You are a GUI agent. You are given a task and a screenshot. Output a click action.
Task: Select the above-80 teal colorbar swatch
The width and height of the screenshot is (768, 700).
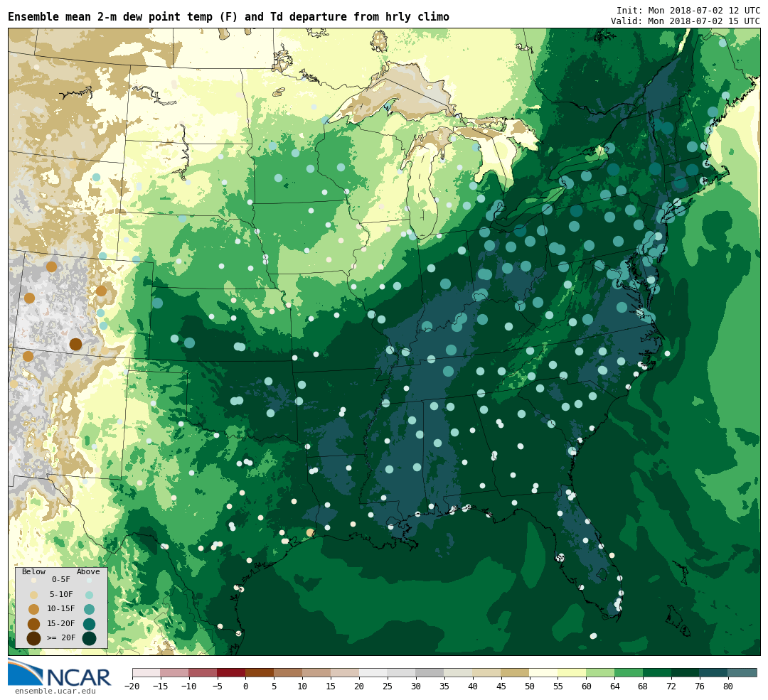742,672
